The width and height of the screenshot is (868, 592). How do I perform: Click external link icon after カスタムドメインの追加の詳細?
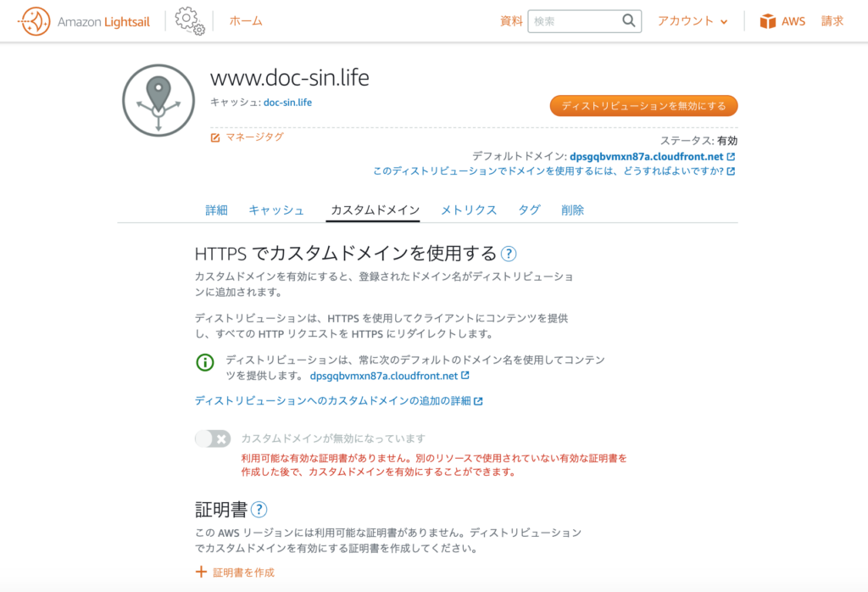coord(478,401)
